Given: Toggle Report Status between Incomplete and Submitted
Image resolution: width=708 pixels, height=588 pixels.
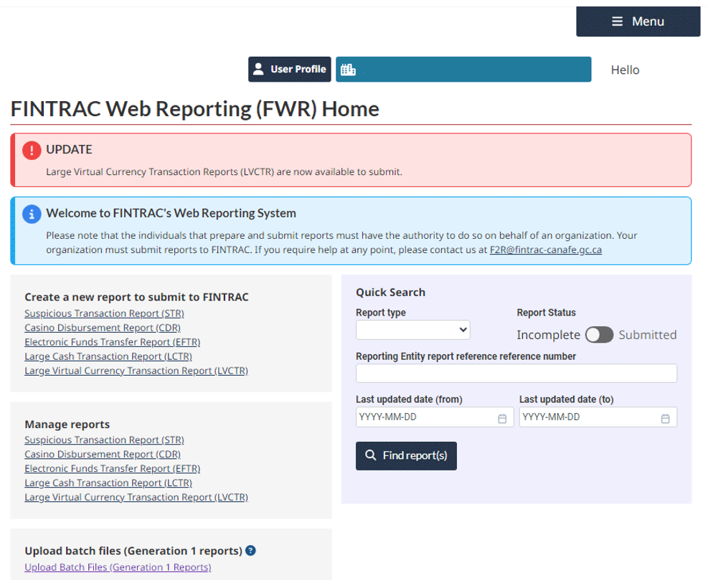Looking at the screenshot, I should point(599,335).
